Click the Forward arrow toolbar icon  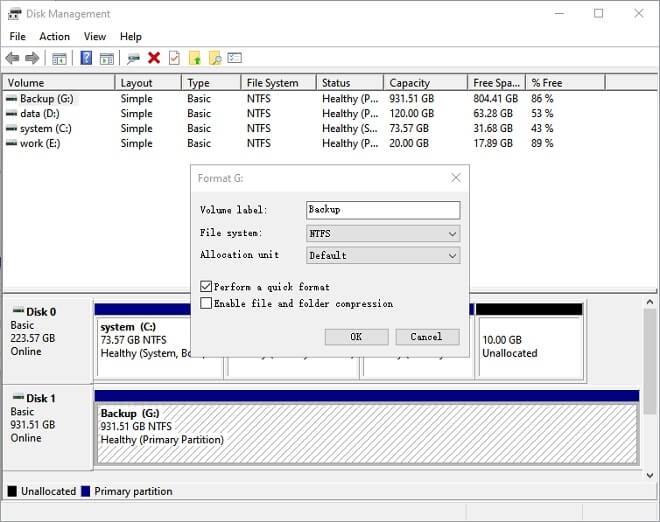pos(32,58)
